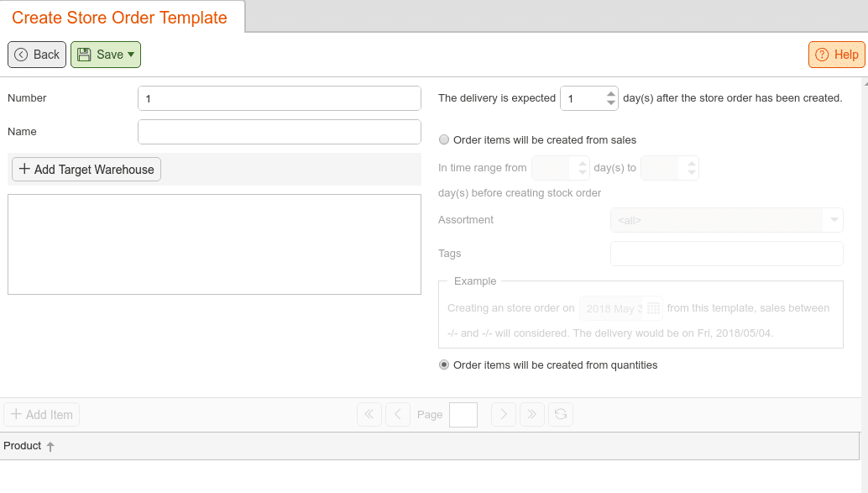Expand the Assortment combo box
Screen dimensions: 868x493
833,221
